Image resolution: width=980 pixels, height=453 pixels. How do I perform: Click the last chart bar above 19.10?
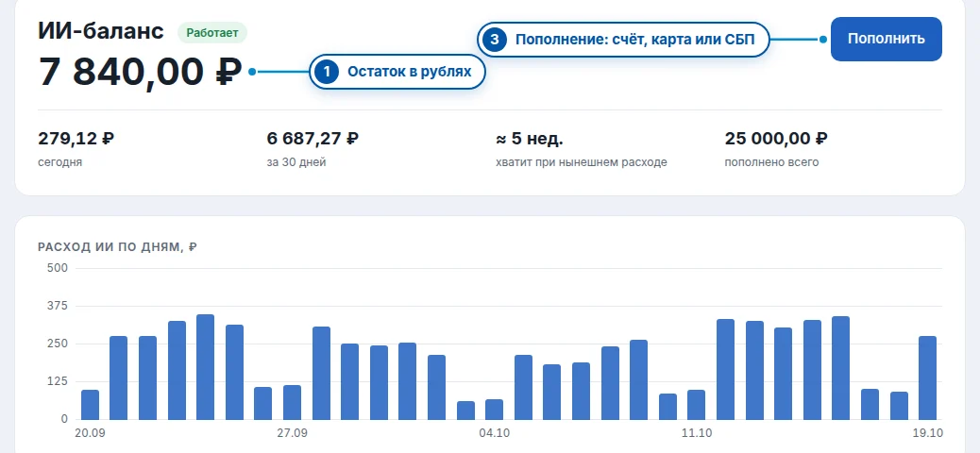click(927, 378)
